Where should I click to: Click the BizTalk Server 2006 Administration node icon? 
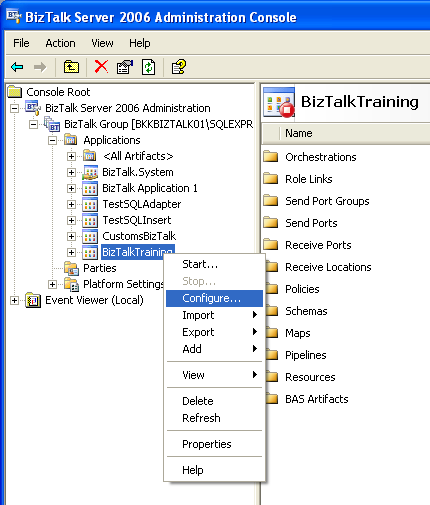(x=33, y=108)
